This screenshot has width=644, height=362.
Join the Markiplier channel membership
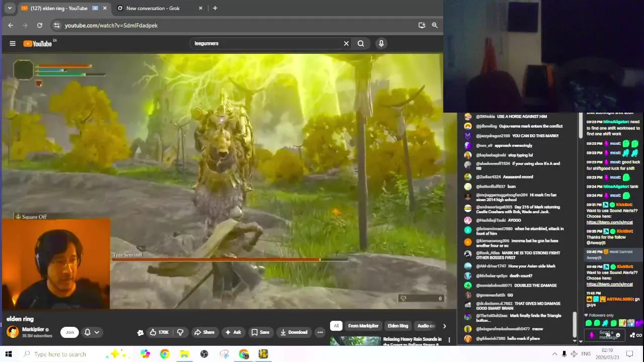point(70,332)
